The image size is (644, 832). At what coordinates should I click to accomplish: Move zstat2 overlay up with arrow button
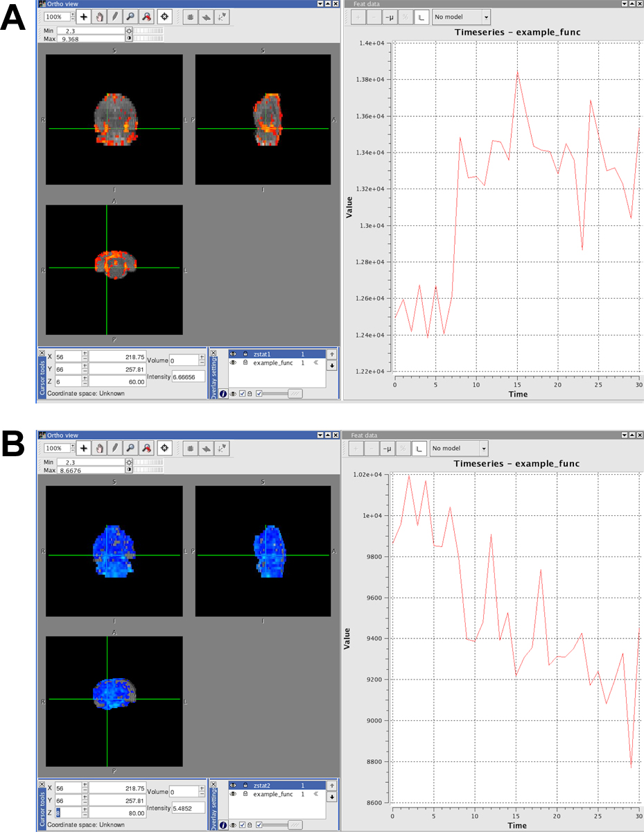pos(332,786)
